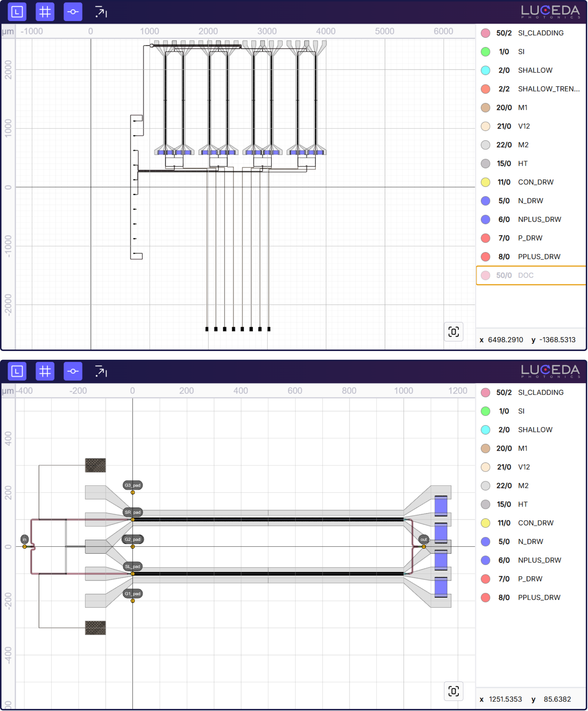Click the 'out' port label in bottom layout
The height and width of the screenshot is (711, 588).
[423, 539]
